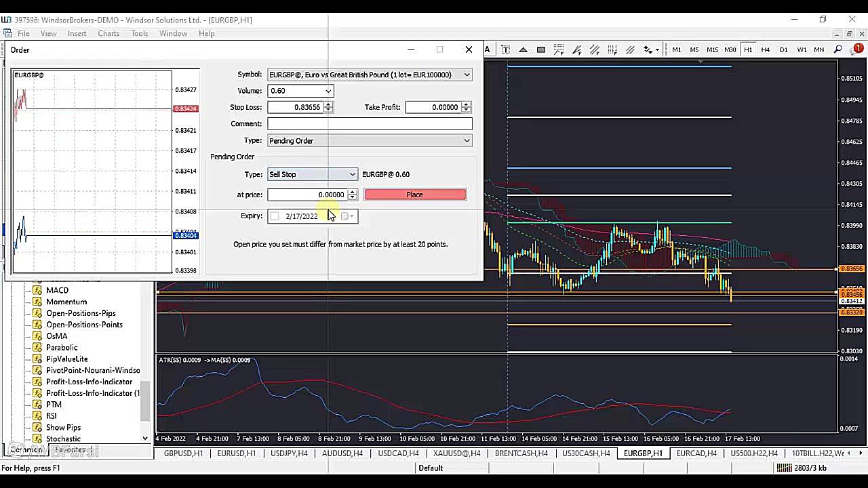Select the 'PipValueLite' indicator
Viewport: 868px width, 488px height.
click(66, 359)
